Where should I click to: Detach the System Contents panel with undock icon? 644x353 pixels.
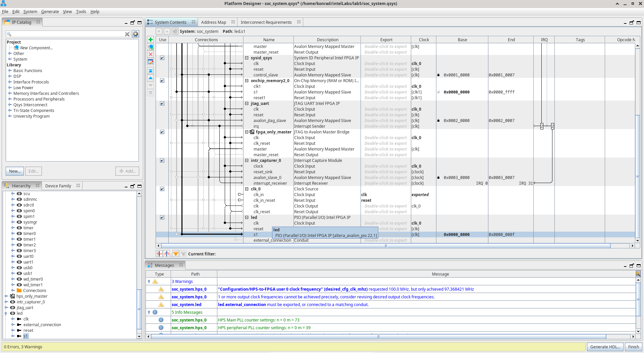click(x=632, y=22)
